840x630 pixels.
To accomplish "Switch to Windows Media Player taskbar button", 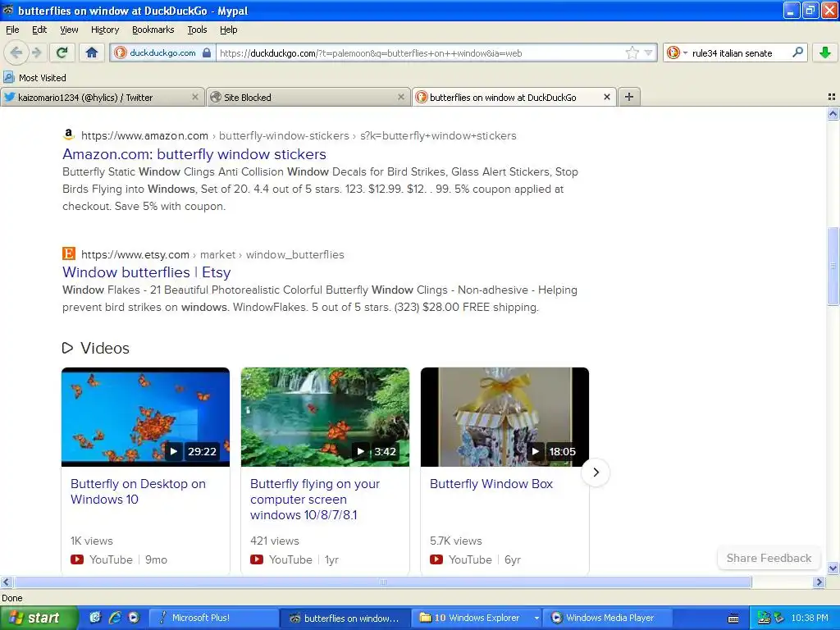I will pos(608,618).
